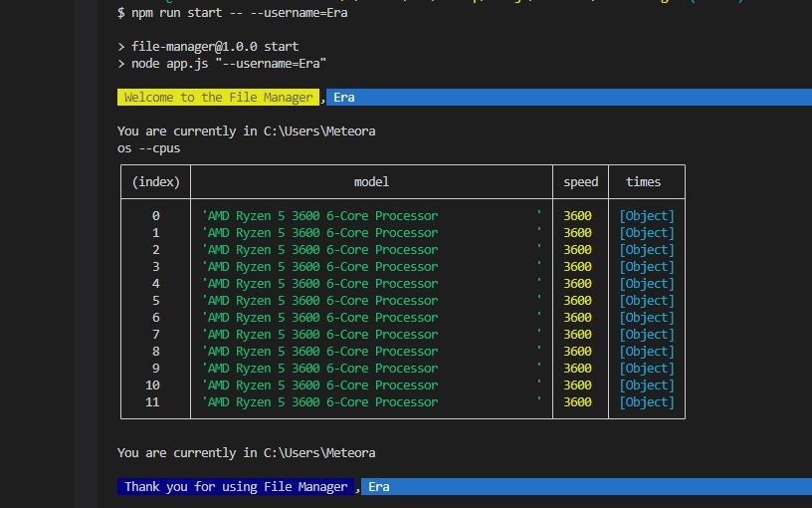This screenshot has width=812, height=508.
Task: Select the Era username beside the Thank you banner
Action: 378,487
